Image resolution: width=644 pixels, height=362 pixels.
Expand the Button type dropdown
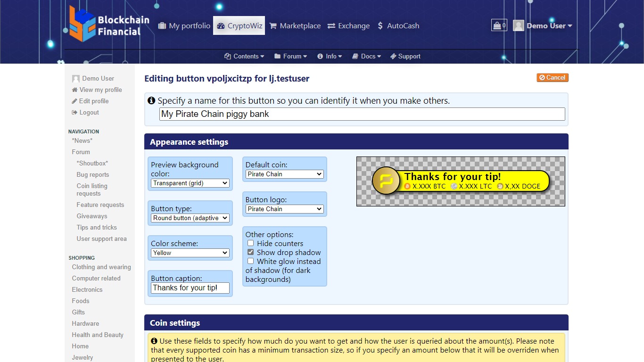[x=190, y=218]
